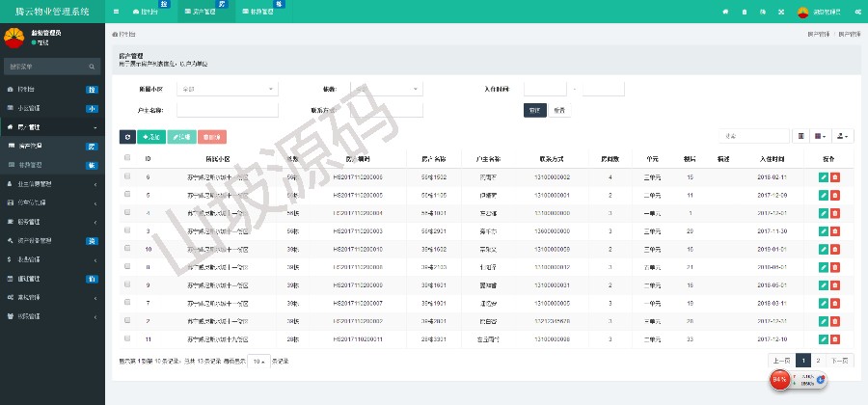Screen dimensions: 868x405
Task: Delete row ID 6 with red trash icon
Action: tap(835, 177)
